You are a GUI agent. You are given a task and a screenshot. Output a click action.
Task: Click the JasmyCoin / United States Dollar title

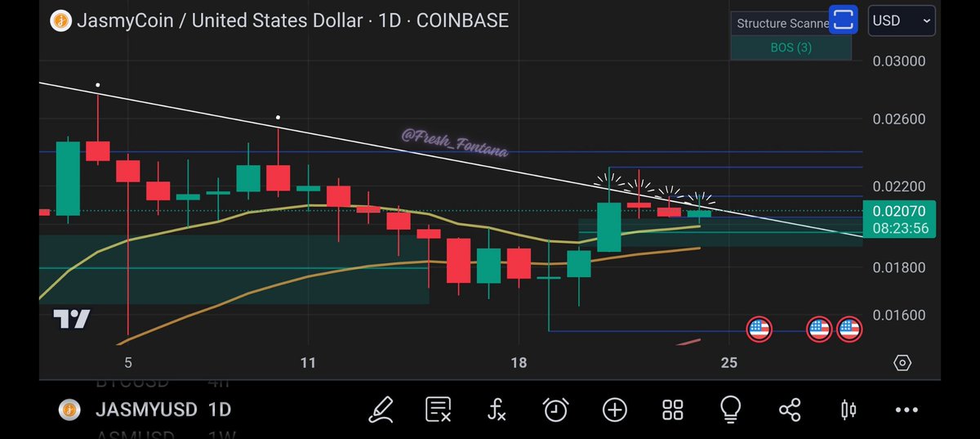click(220, 20)
